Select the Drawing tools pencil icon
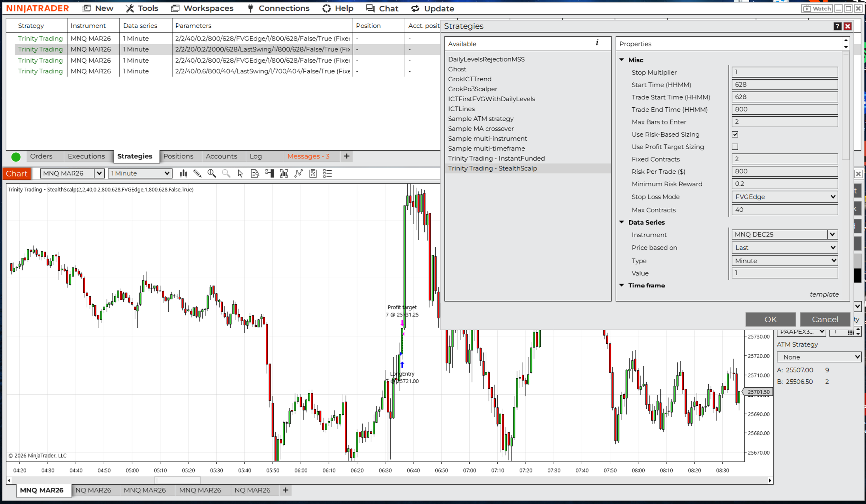The height and width of the screenshot is (504, 866). (x=196, y=173)
